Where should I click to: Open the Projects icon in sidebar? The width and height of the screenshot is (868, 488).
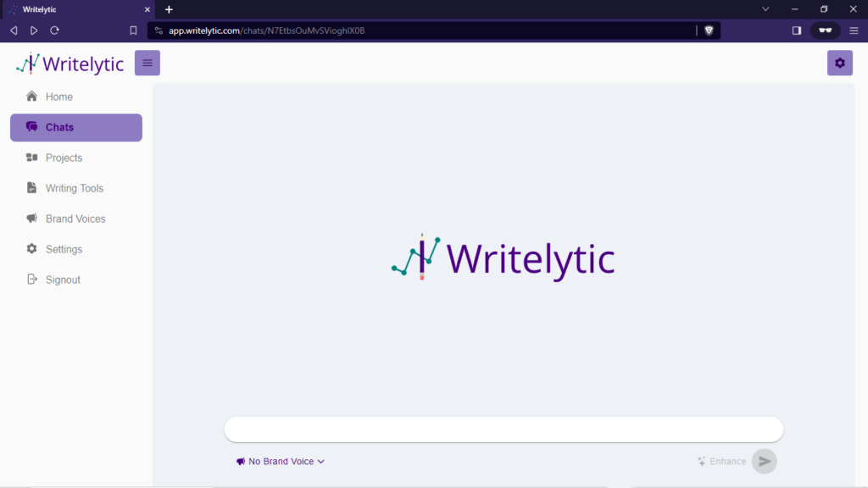[32, 158]
